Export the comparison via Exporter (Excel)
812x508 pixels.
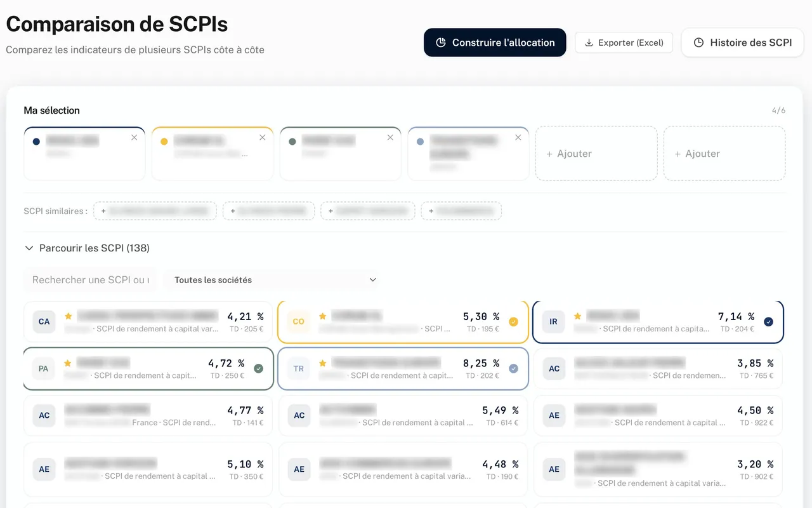[x=624, y=43]
